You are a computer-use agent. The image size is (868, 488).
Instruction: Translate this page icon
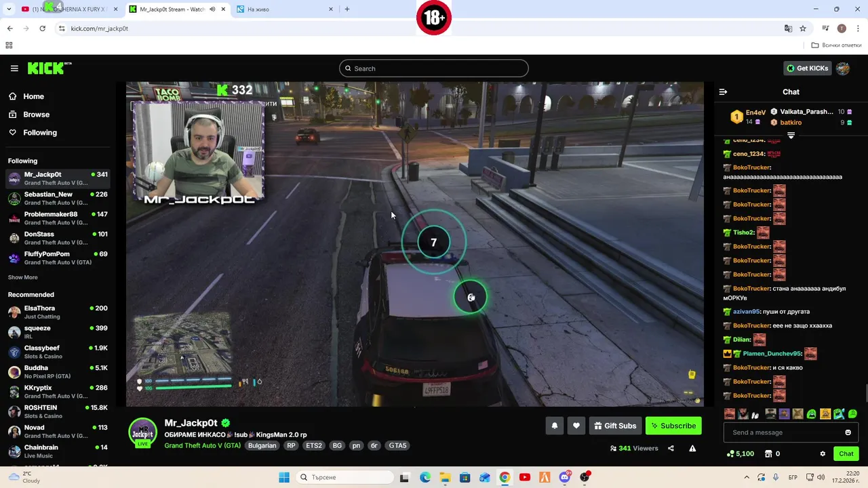[788, 28]
